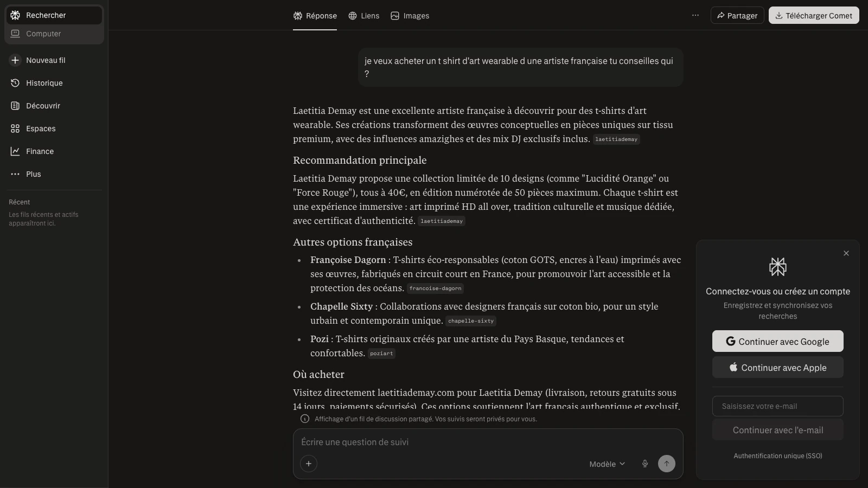Screen dimensions: 868x488
Task: Open the francoise-dagorn source citation
Action: point(436,288)
